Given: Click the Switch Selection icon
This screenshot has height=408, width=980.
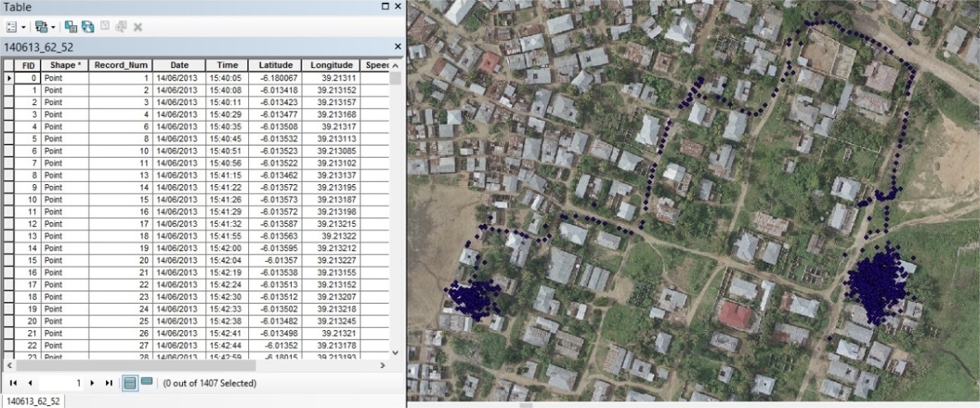Looking at the screenshot, I should coord(88,27).
